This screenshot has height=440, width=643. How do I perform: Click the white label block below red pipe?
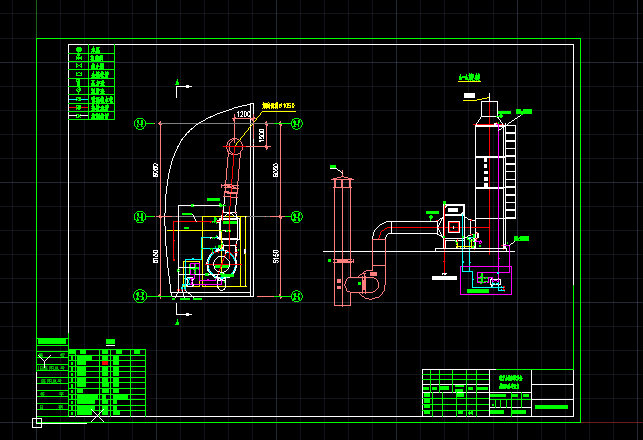445,278
